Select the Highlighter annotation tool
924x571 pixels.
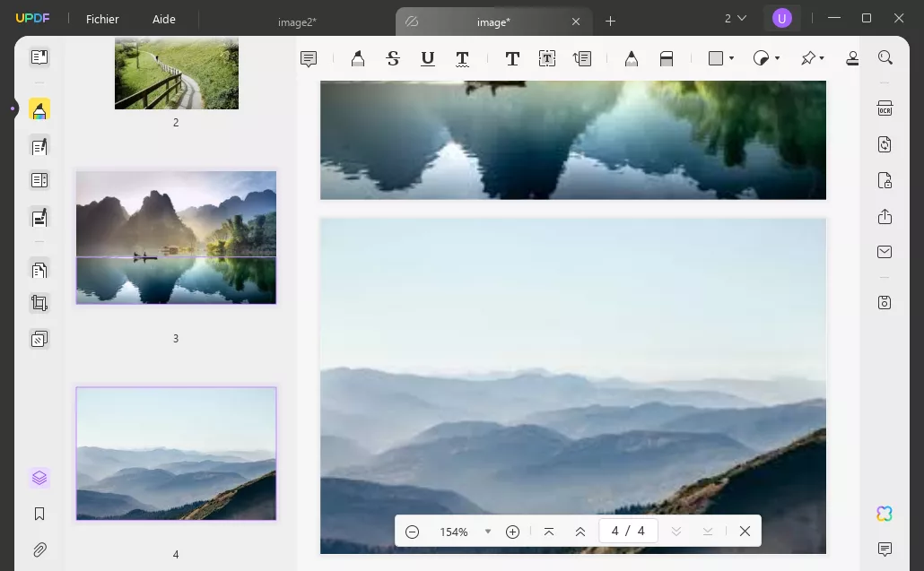point(357,58)
